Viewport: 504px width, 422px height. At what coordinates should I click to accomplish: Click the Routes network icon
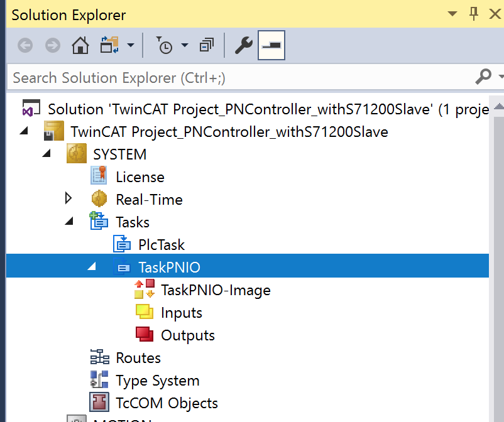100,357
